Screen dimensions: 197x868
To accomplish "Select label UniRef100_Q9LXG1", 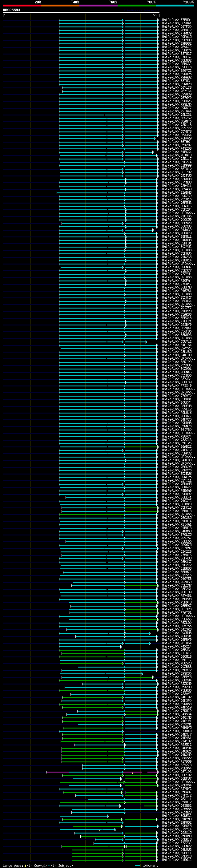I will coord(176,115).
